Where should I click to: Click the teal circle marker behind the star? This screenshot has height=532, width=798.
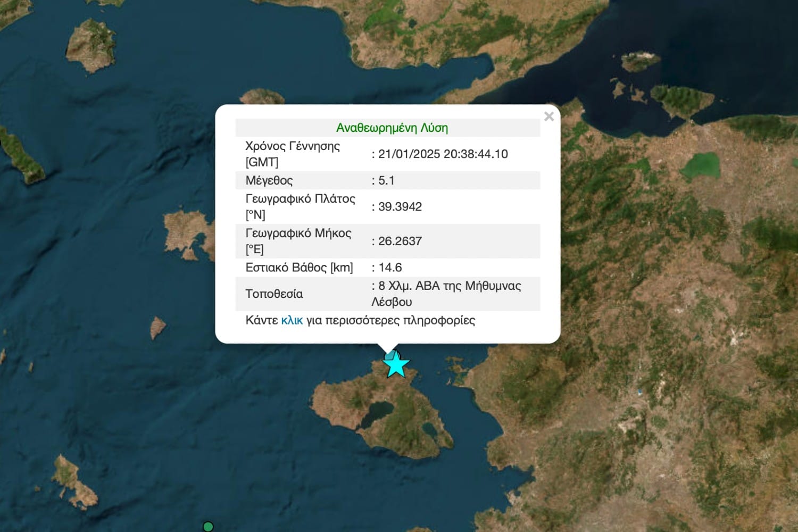[x=391, y=355]
